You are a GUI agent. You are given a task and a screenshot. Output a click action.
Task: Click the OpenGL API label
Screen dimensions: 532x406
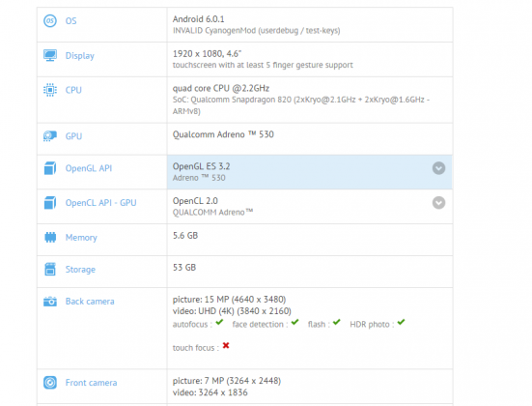[89, 168]
